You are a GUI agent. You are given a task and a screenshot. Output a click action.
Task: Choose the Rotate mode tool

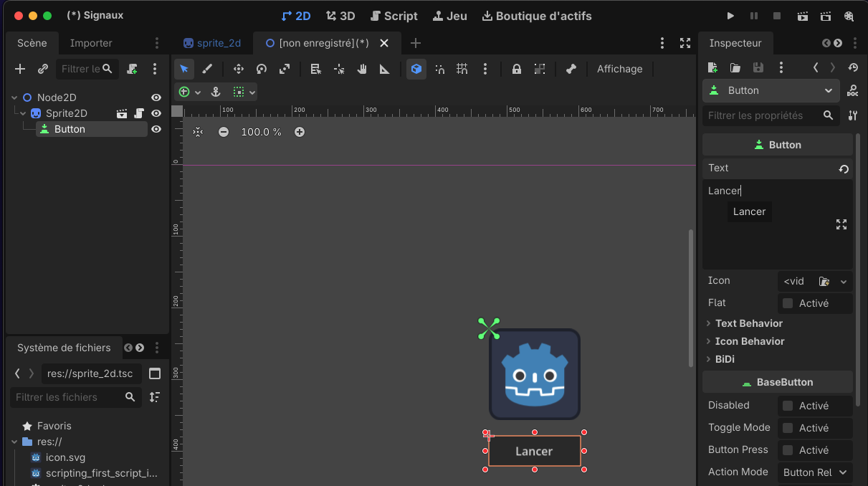(262, 69)
